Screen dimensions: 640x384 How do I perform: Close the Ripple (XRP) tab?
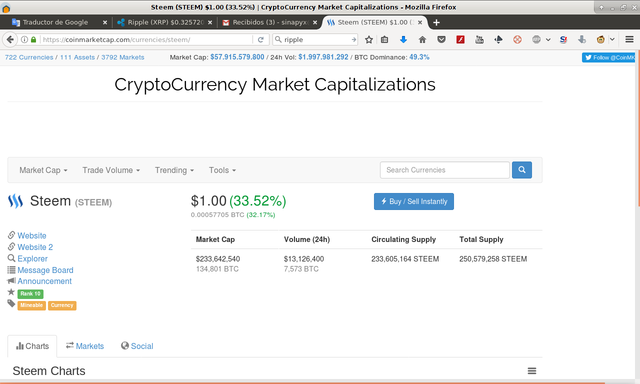point(210,22)
